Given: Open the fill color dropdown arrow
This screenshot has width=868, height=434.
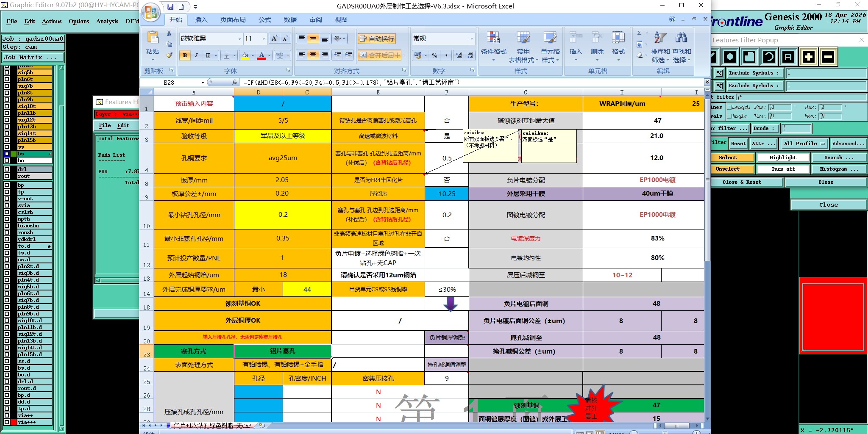Looking at the screenshot, I should tap(253, 55).
